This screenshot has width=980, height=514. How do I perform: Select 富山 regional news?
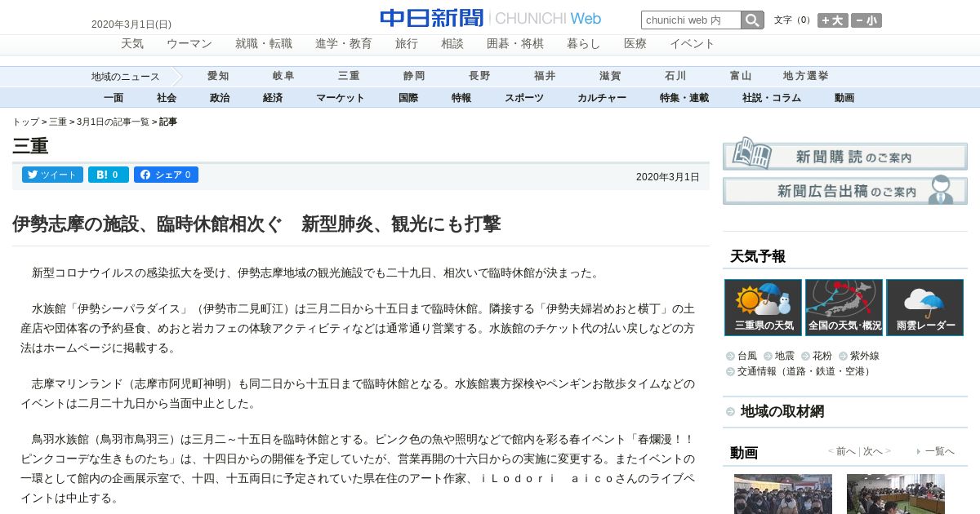tap(741, 76)
